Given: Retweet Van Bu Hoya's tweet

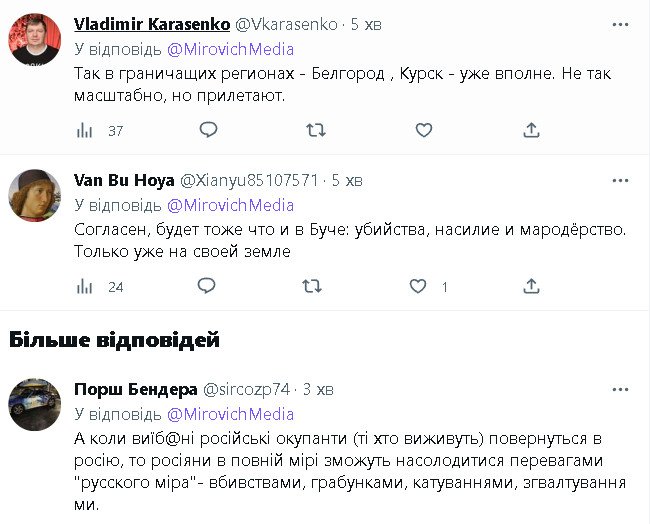Looking at the screenshot, I should [x=313, y=286].
